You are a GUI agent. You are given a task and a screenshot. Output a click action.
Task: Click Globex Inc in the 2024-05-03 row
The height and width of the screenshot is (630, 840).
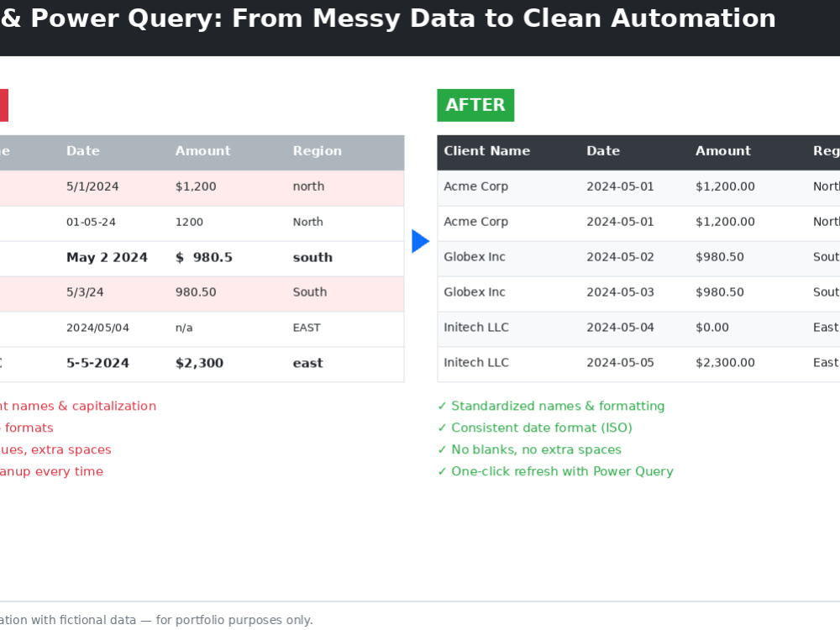point(475,292)
